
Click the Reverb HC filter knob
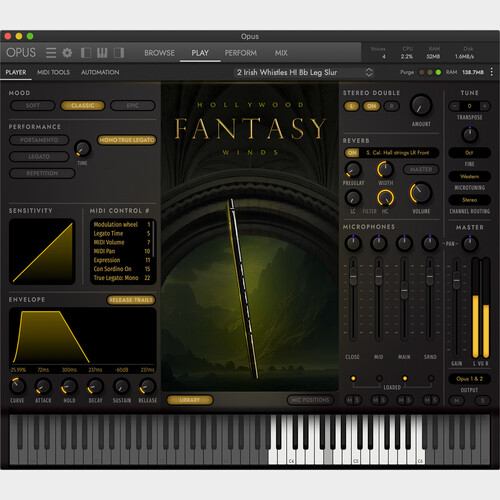(385, 198)
